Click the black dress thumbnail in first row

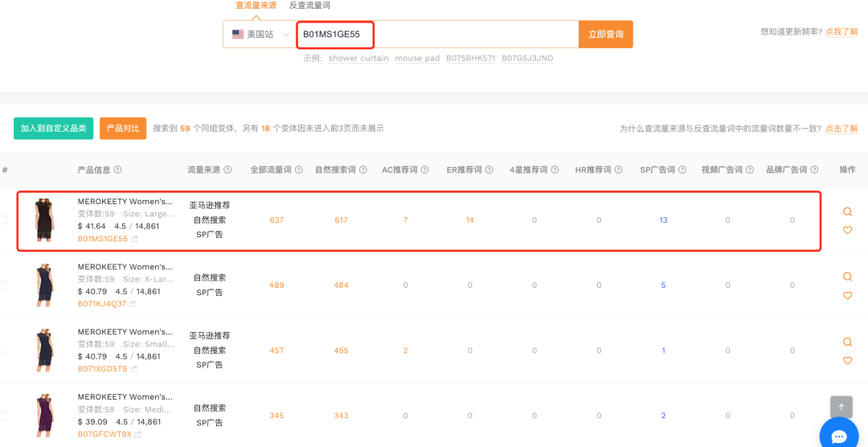[43, 220]
